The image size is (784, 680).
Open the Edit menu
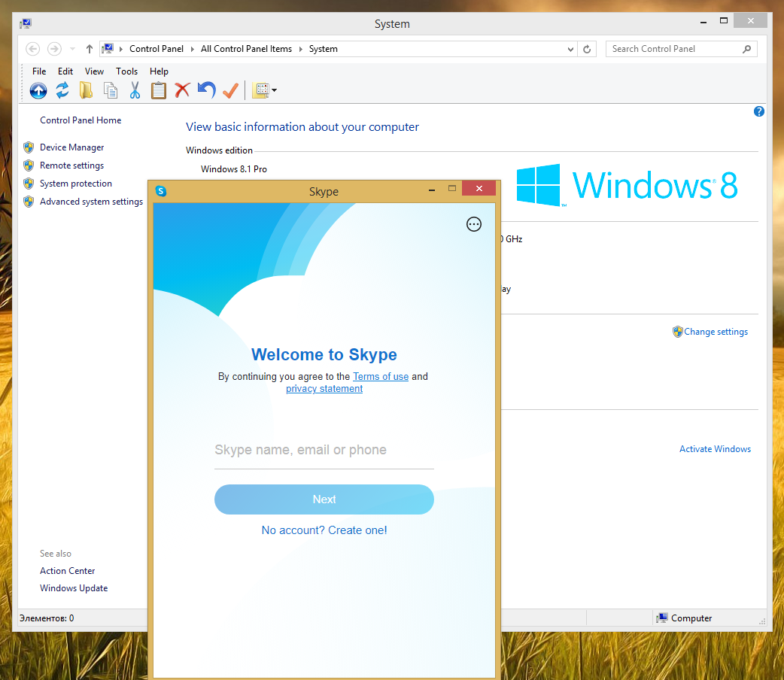(65, 71)
